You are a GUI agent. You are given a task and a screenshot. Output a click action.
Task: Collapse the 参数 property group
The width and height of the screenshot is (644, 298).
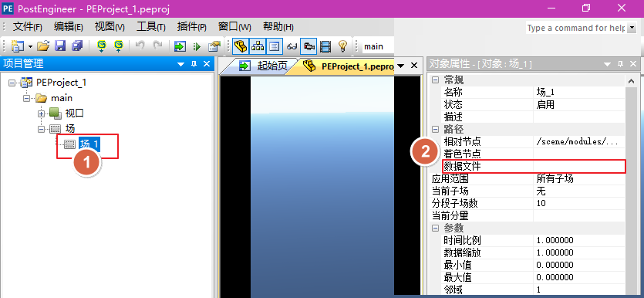click(x=435, y=228)
